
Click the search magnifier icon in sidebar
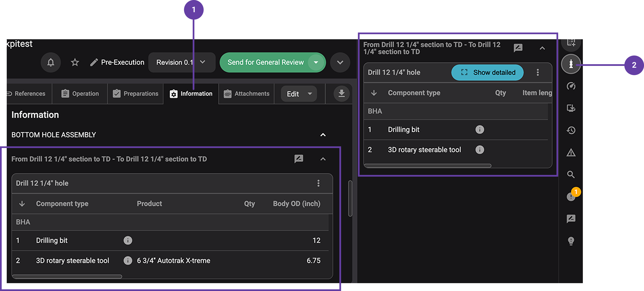pos(571,174)
